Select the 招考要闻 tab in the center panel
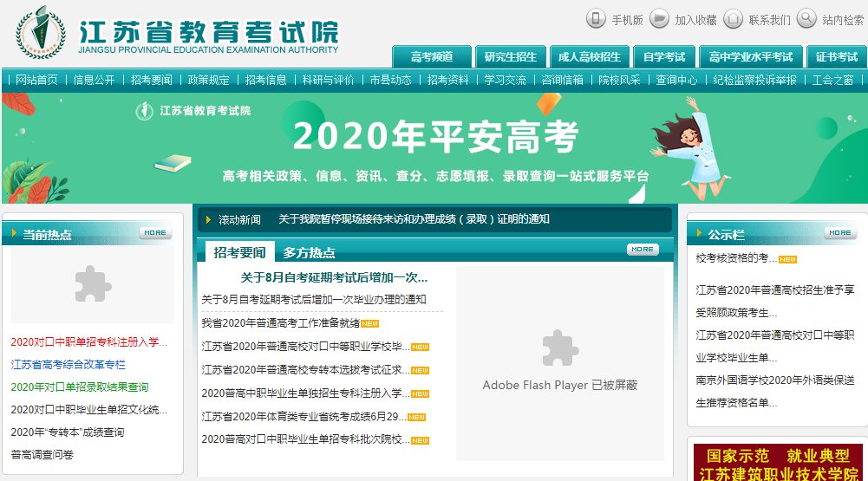The image size is (868, 481). [239, 252]
